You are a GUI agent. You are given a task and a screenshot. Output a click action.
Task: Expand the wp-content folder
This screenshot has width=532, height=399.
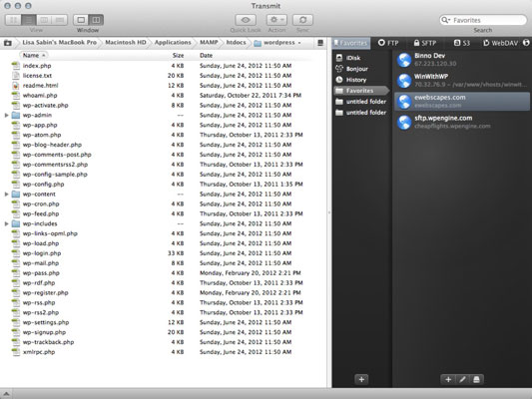point(6,195)
